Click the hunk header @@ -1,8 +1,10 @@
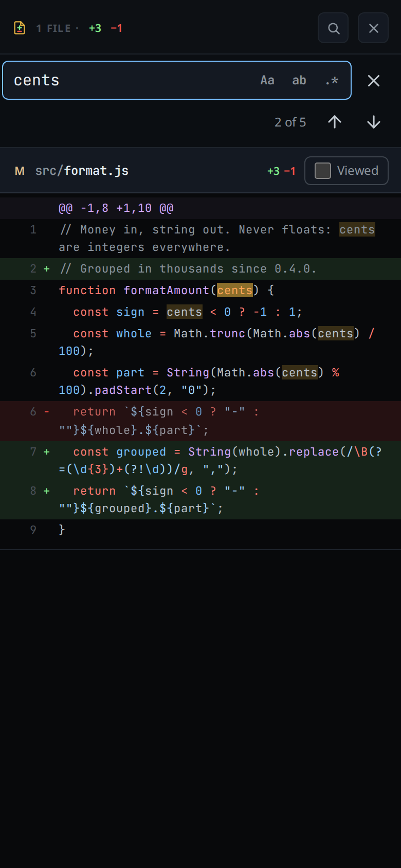Screen dimensions: 401x868 coord(116,208)
